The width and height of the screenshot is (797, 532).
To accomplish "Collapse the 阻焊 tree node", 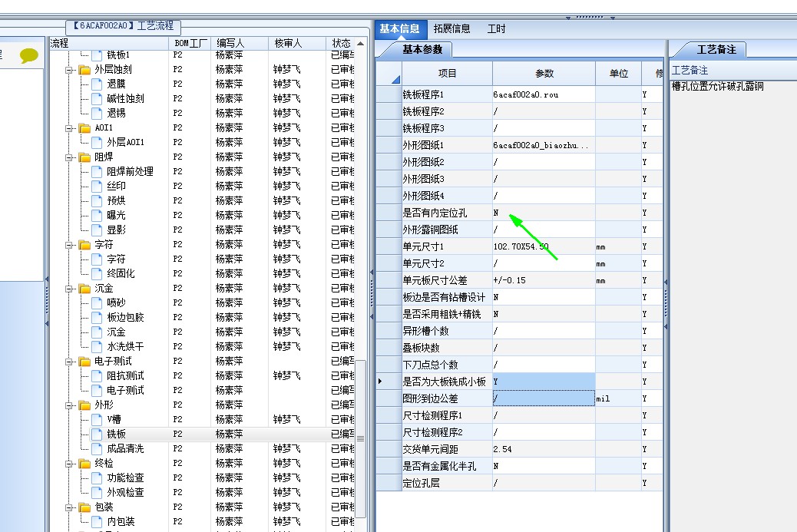I will 68,158.
